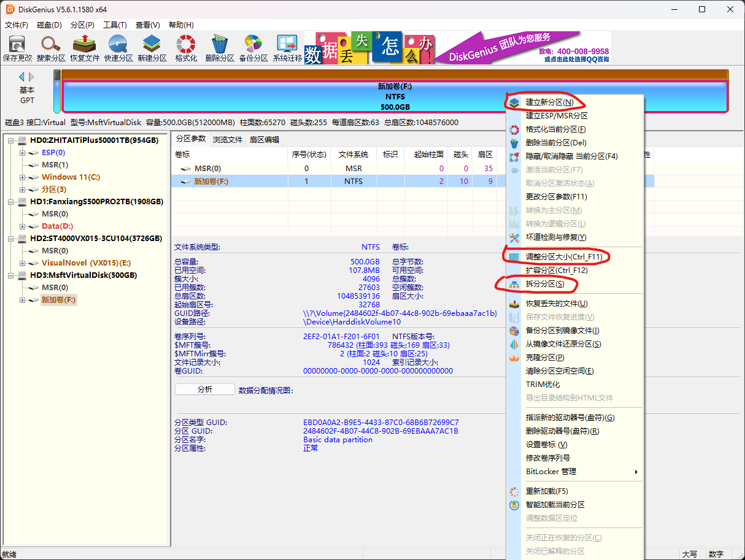
Task: Collapse the HD3:MsftVirtualDisk tree node
Action: (x=11, y=275)
